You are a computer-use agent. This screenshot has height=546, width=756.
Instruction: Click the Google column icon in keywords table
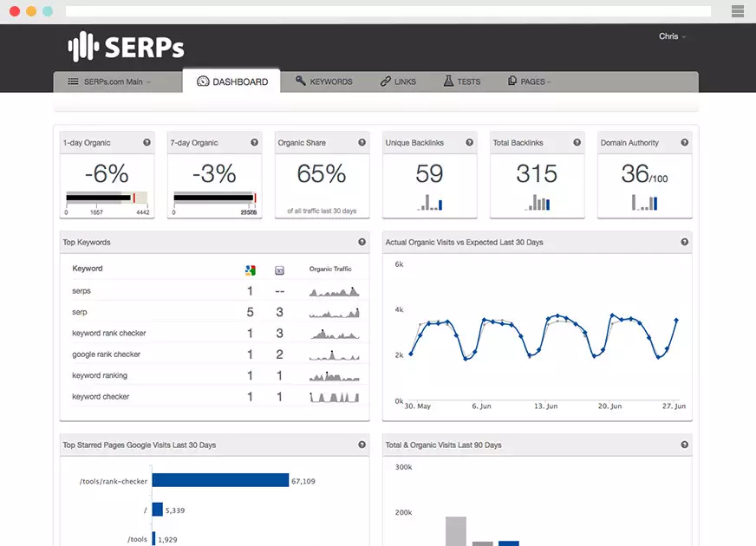click(251, 270)
